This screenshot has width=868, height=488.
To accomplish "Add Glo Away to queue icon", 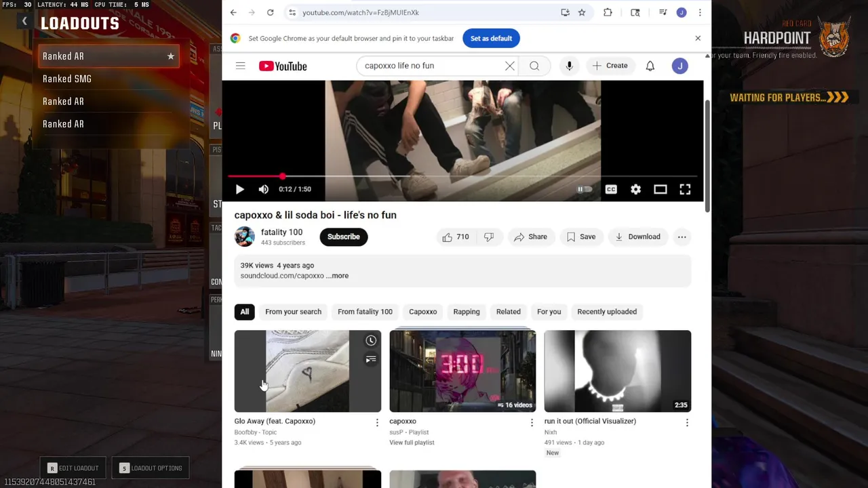I will [371, 359].
